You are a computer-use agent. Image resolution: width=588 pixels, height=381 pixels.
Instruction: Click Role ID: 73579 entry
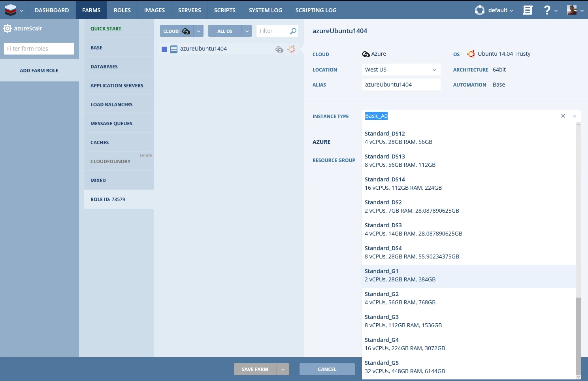pos(119,199)
